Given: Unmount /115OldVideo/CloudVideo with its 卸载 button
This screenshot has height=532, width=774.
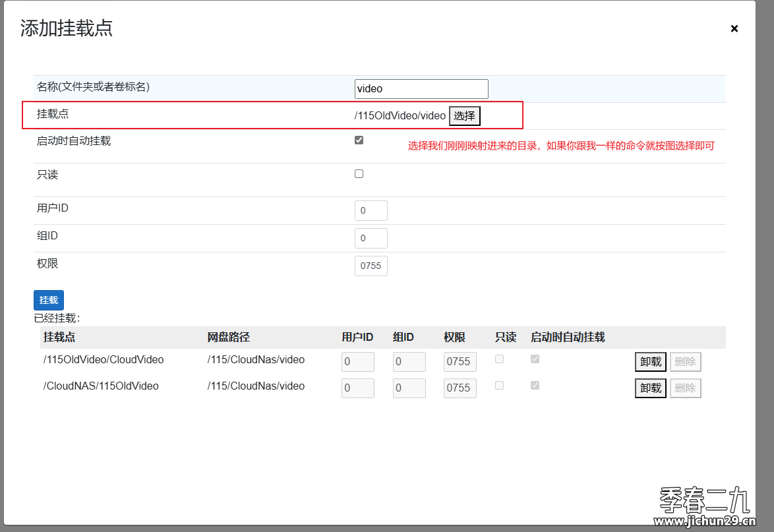Looking at the screenshot, I should pos(650,362).
